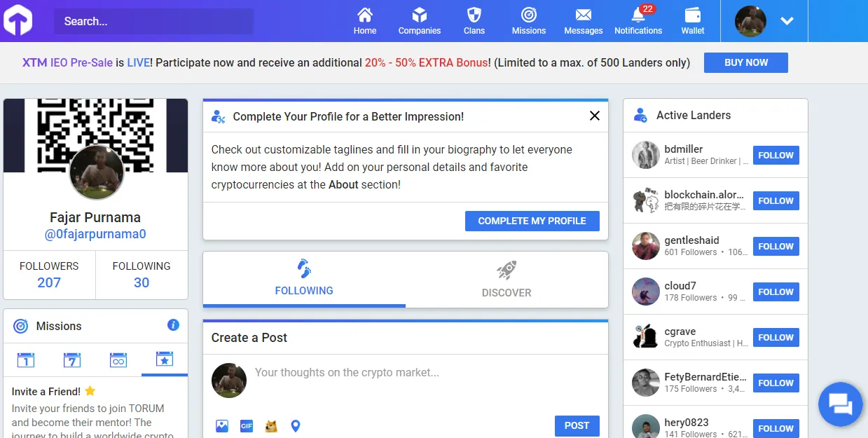Image resolution: width=868 pixels, height=438 pixels.
Task: Focus the Search field
Action: point(153,21)
